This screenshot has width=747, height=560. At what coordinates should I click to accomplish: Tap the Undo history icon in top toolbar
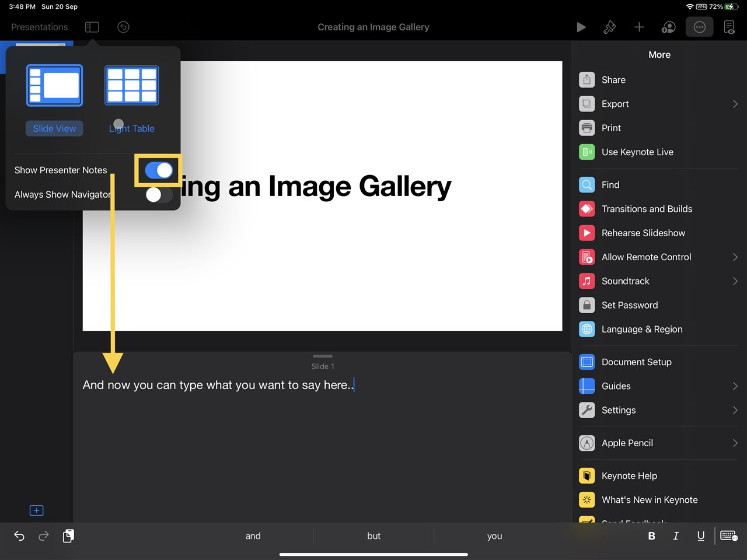(123, 27)
